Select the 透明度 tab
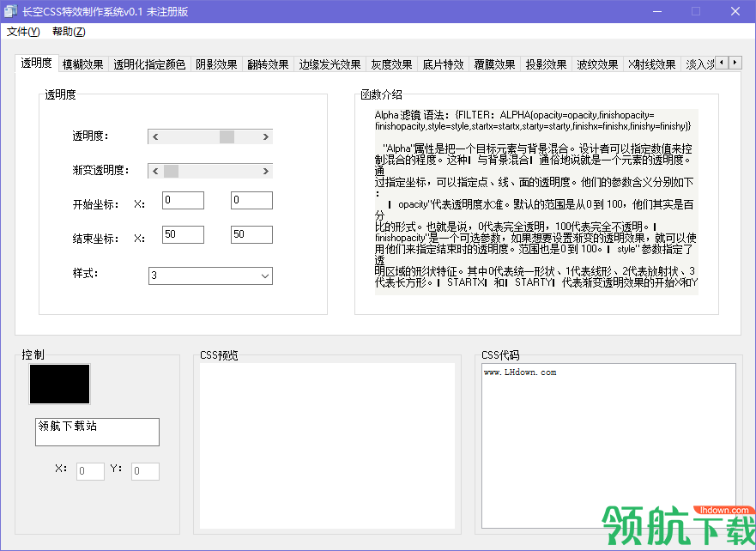This screenshot has width=756, height=551. point(37,64)
